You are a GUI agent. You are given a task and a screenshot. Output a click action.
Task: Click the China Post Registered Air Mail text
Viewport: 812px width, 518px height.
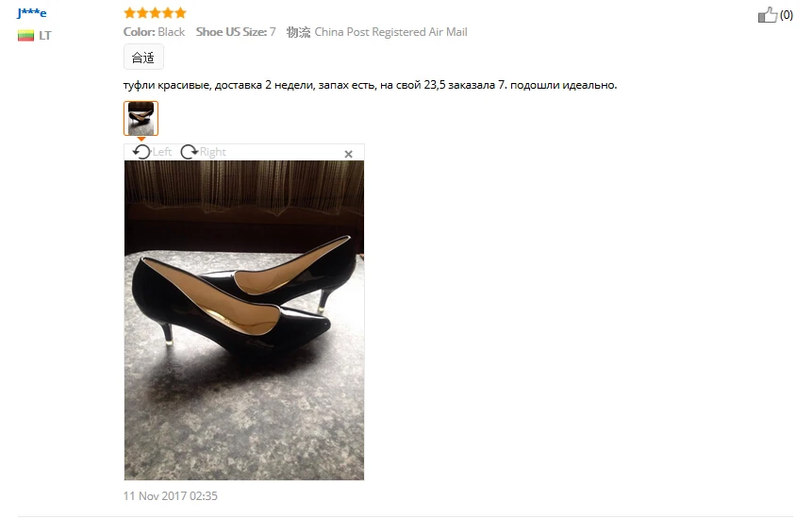(391, 32)
